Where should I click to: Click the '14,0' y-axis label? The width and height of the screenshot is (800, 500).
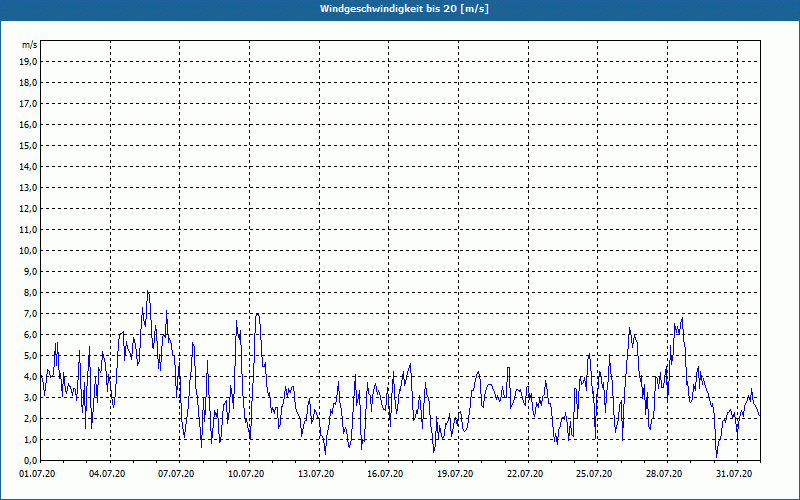[x=28, y=166]
